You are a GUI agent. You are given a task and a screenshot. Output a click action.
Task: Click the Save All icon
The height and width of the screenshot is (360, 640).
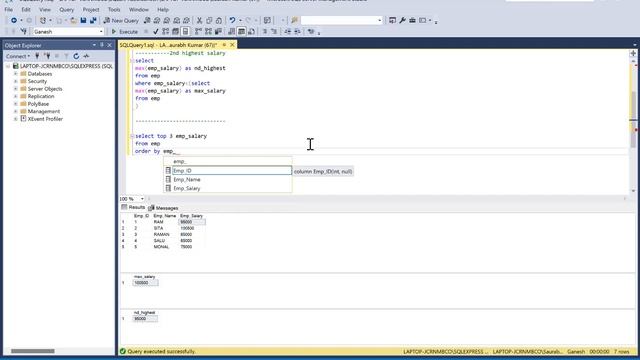[x=93, y=20]
